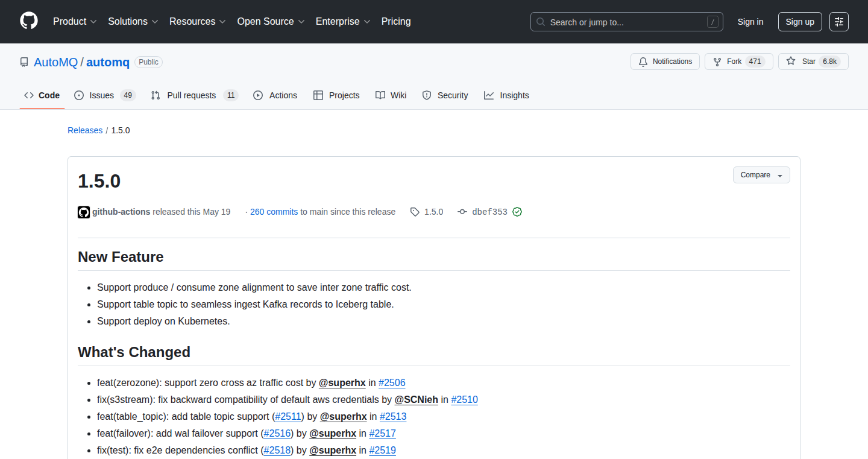Open issue #2516 link
Image resolution: width=868 pixels, height=459 pixels.
278,433
